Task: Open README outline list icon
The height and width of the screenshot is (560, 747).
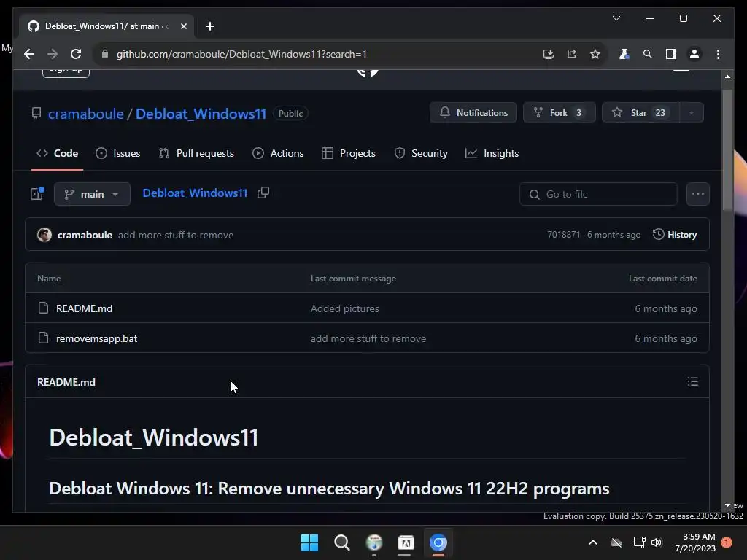Action: pos(693,381)
